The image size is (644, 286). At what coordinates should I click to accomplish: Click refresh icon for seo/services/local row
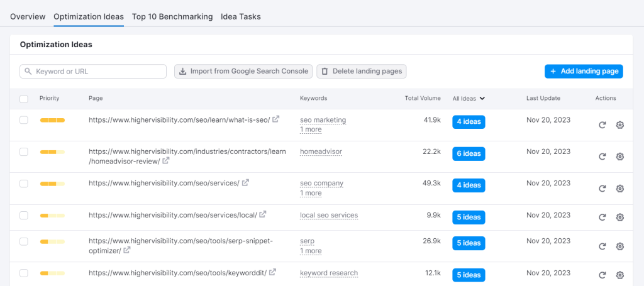[x=602, y=217]
